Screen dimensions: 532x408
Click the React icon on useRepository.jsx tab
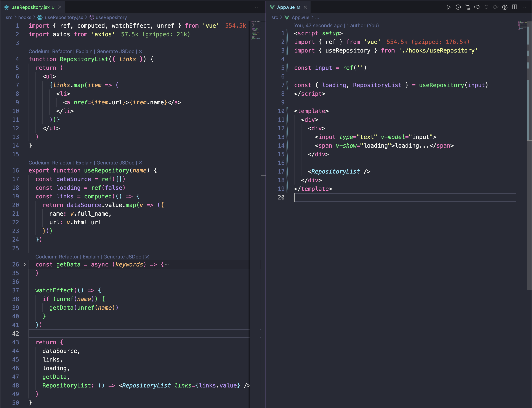click(x=6, y=7)
